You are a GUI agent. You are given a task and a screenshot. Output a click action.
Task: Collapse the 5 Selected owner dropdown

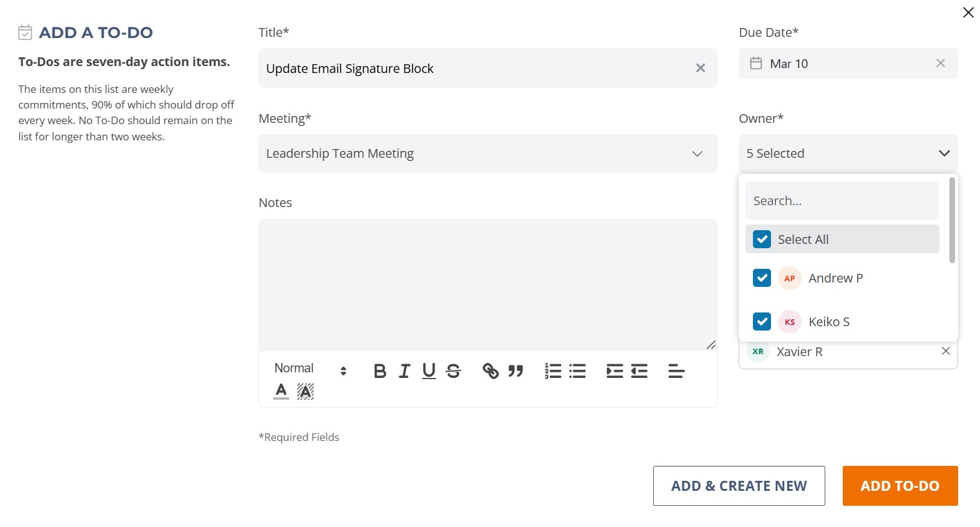pos(848,153)
